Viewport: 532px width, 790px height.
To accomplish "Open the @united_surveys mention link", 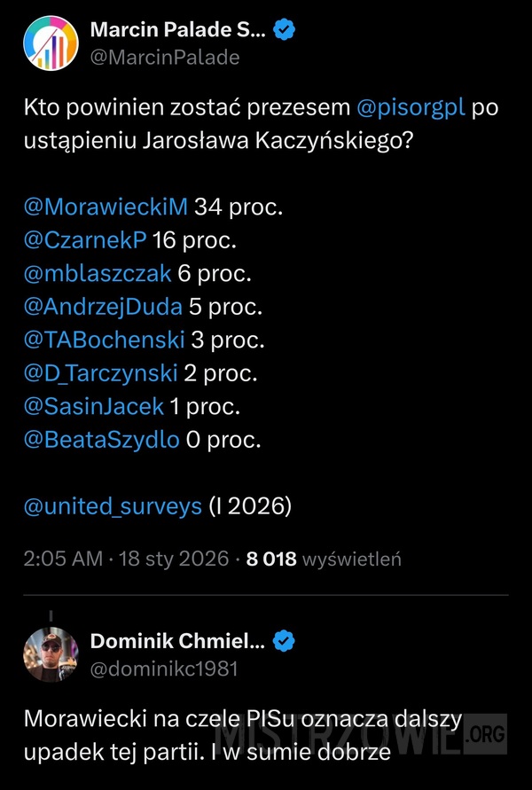I will 113,506.
